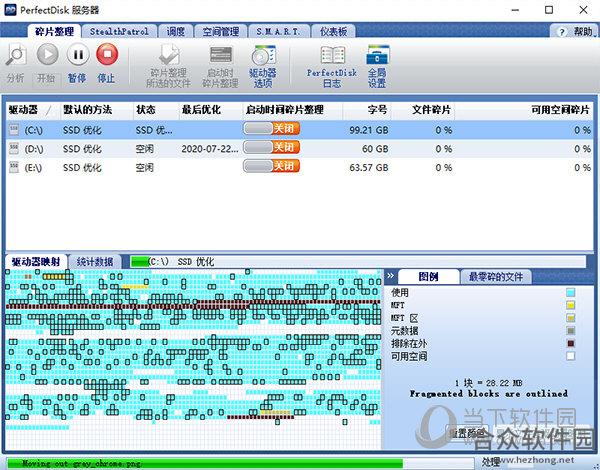Open drive options (驱动器选项) icon
This screenshot has height=470, width=600.
[x=263, y=56]
